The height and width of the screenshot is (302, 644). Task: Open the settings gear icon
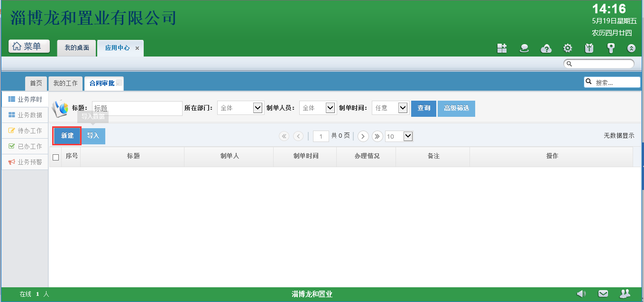[x=568, y=48]
